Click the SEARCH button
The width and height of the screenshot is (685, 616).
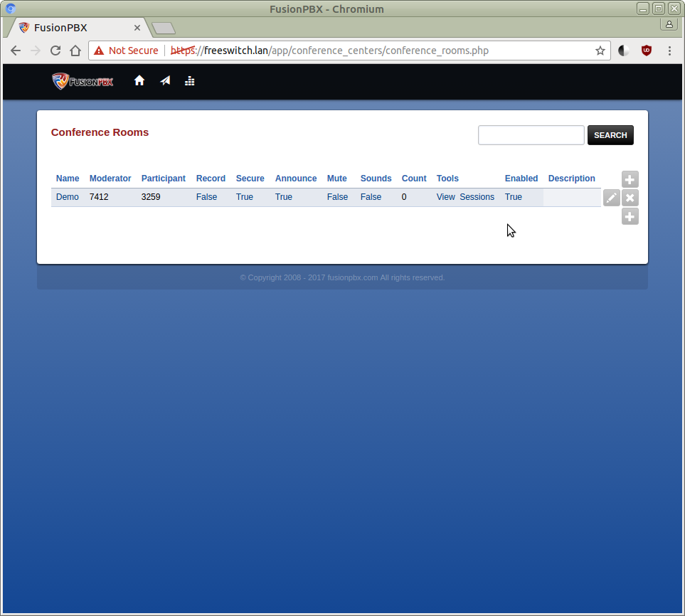(x=610, y=135)
